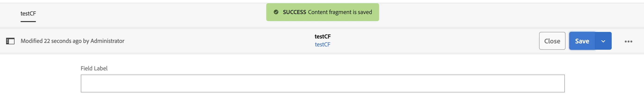644x106 pixels.
Task: Open the more options ellipsis menu
Action: [x=628, y=41]
